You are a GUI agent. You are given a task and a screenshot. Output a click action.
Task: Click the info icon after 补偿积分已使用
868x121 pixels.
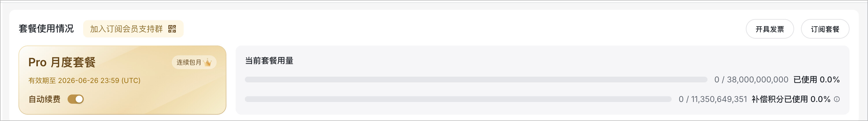click(837, 99)
